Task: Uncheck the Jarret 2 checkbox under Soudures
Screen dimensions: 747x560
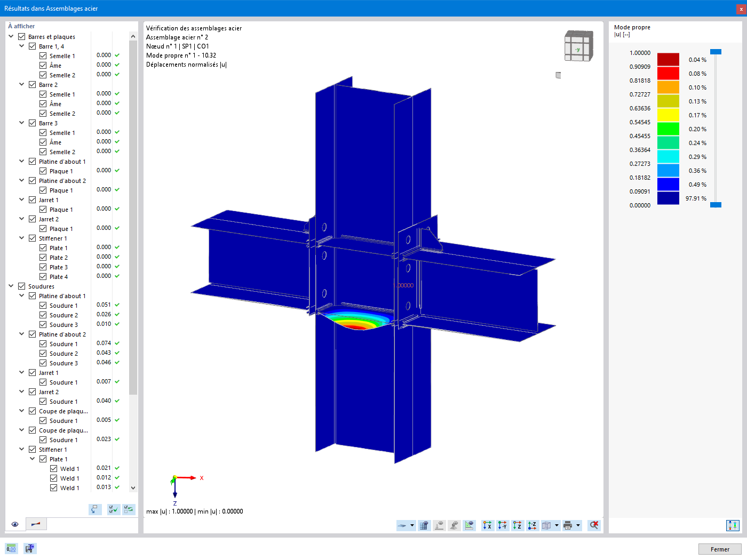Action: tap(33, 392)
